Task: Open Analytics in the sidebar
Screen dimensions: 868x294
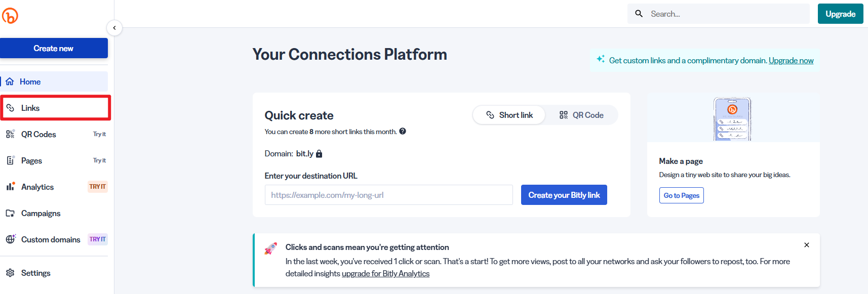Action: [54, 187]
